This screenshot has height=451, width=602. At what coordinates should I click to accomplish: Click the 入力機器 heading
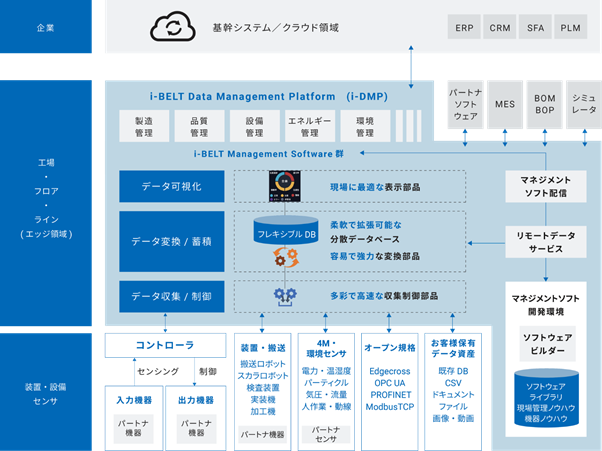tap(134, 400)
